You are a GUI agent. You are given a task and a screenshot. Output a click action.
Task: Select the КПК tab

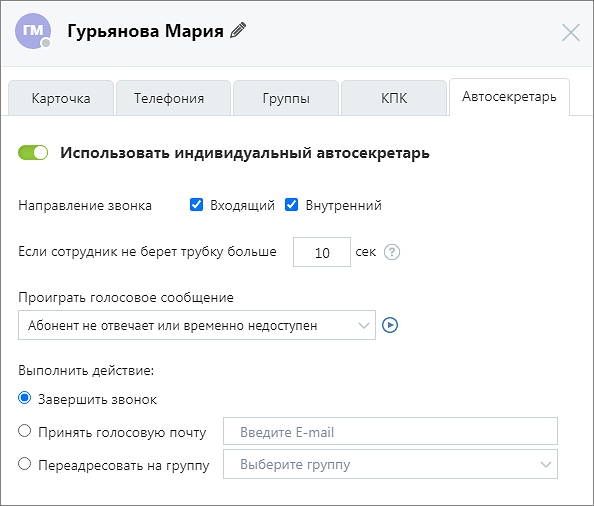click(394, 98)
